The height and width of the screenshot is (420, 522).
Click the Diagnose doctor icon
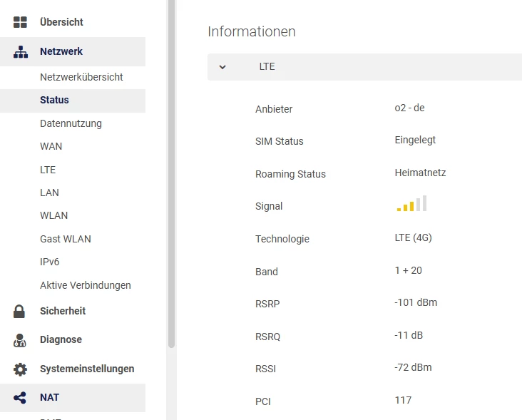pos(20,340)
